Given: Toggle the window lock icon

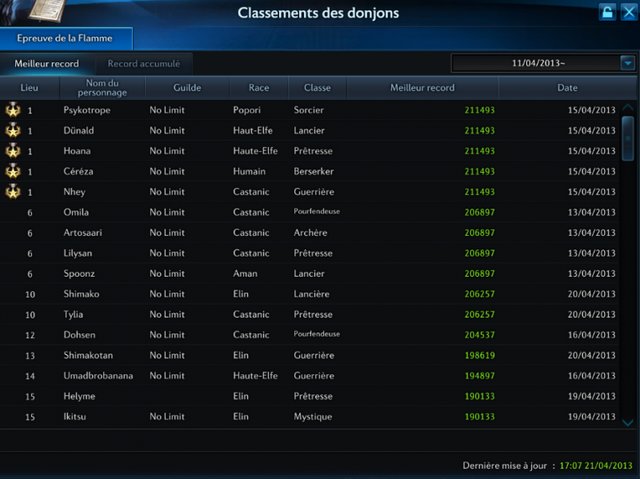Looking at the screenshot, I should 606,12.
